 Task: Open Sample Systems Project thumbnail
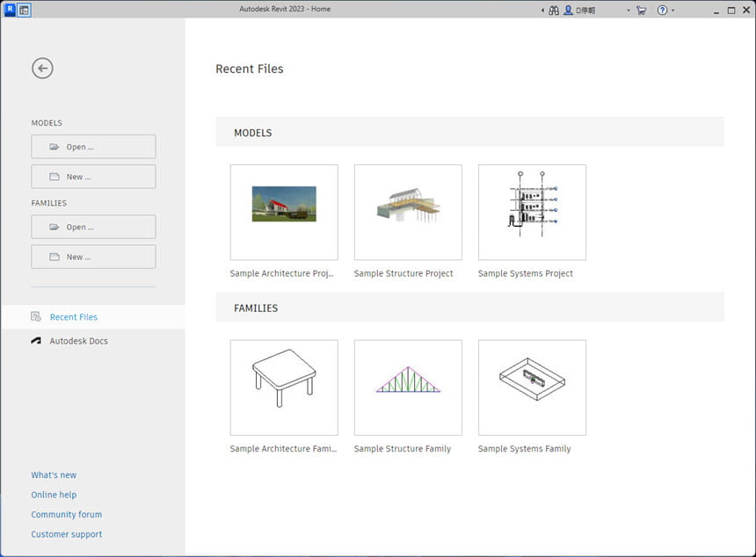tap(533, 212)
